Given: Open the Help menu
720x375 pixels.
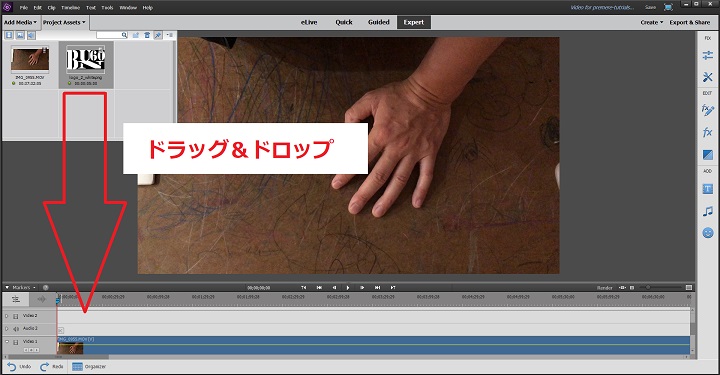Looking at the screenshot, I should coord(147,8).
